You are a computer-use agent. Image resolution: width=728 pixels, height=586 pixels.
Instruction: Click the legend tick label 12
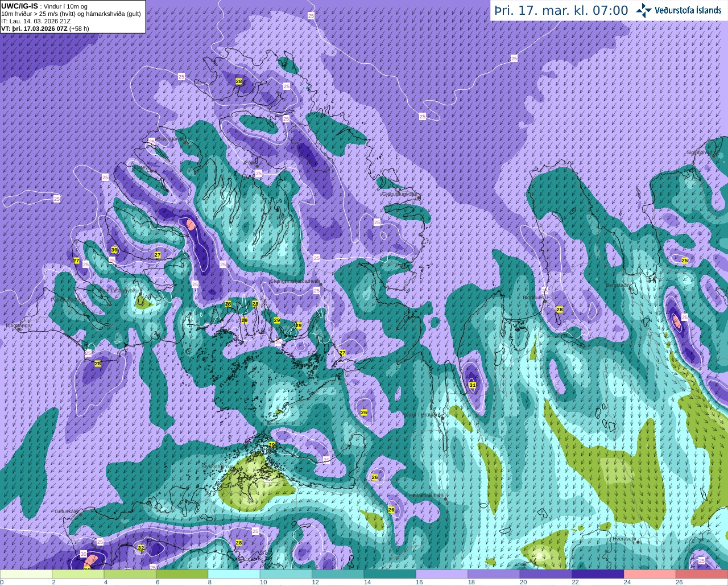(315, 582)
